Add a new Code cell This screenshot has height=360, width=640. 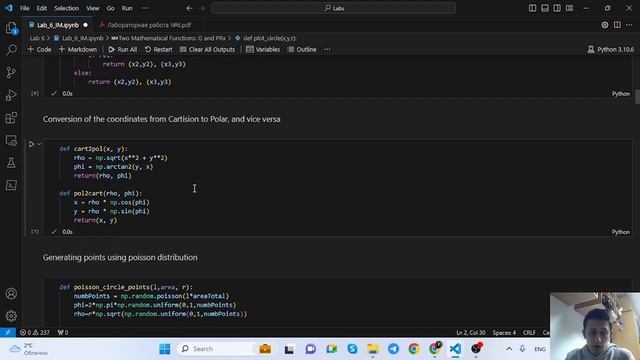pos(40,49)
